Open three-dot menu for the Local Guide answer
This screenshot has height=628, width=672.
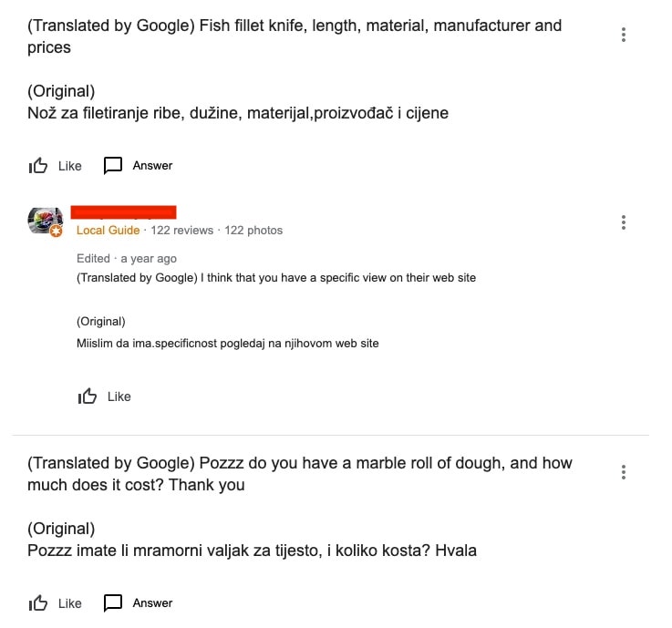(624, 222)
